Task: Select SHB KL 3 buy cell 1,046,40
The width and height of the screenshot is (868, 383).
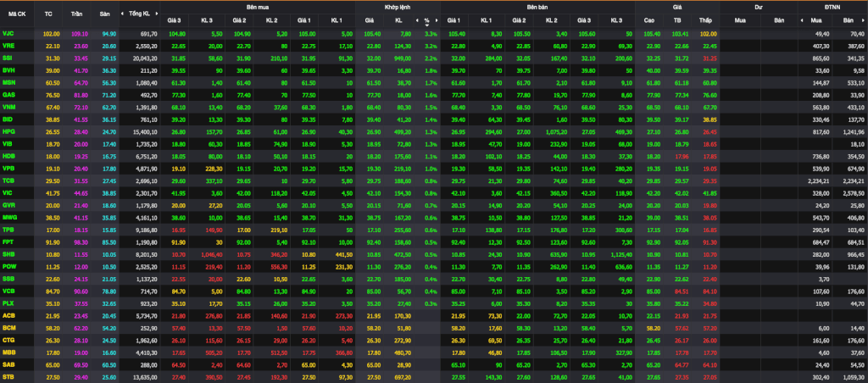Action: 211,253
